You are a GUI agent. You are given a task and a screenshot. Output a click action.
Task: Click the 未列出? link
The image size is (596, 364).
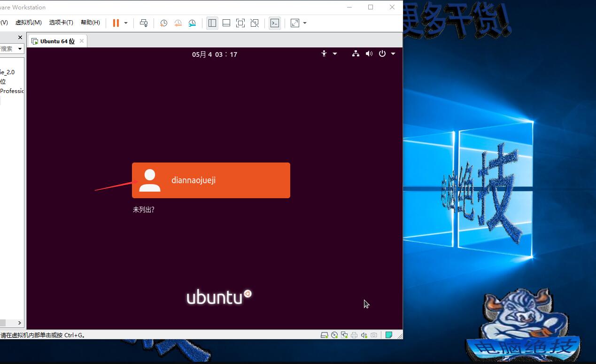click(x=144, y=210)
